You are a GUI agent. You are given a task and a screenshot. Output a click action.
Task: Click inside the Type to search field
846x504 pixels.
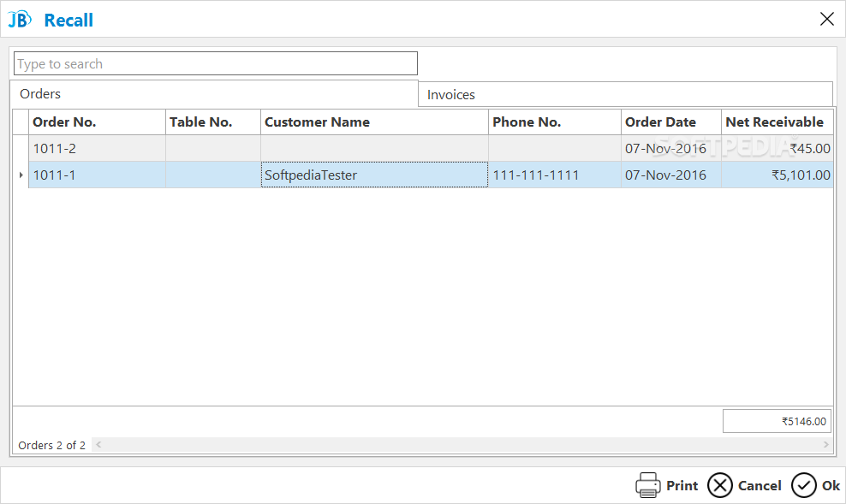[216, 64]
